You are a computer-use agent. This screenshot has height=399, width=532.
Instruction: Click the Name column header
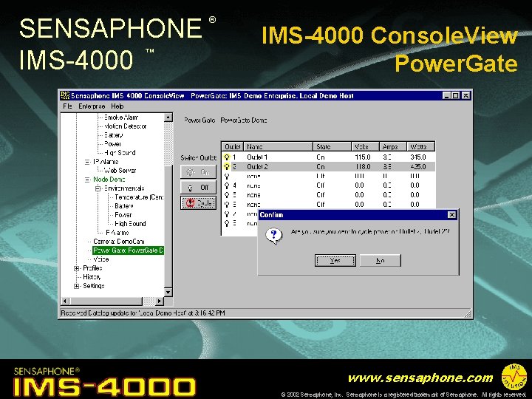click(279, 146)
